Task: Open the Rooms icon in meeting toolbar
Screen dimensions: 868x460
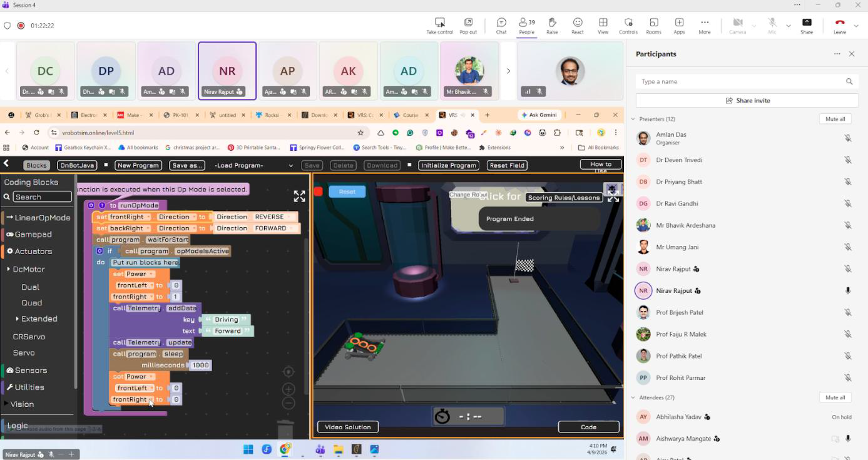Action: coord(653,23)
